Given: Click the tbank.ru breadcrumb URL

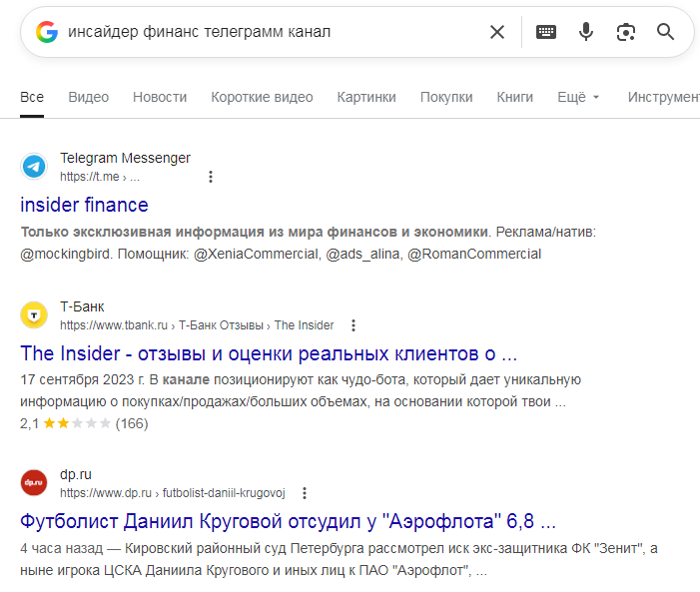Looking at the screenshot, I should 197,325.
